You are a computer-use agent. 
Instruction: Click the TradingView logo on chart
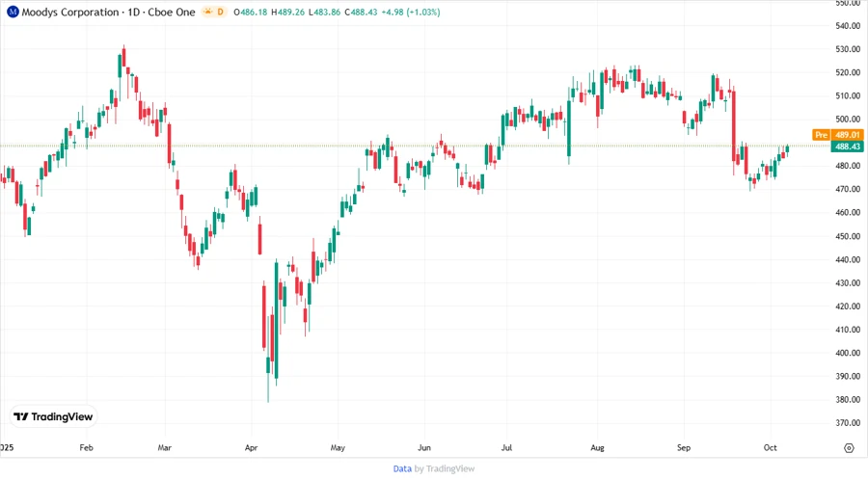(53, 416)
